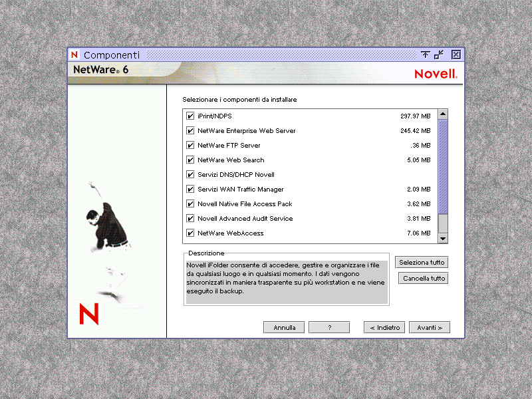Click the NetWare 6 banner text
The image size is (532, 399).
pyautogui.click(x=101, y=70)
